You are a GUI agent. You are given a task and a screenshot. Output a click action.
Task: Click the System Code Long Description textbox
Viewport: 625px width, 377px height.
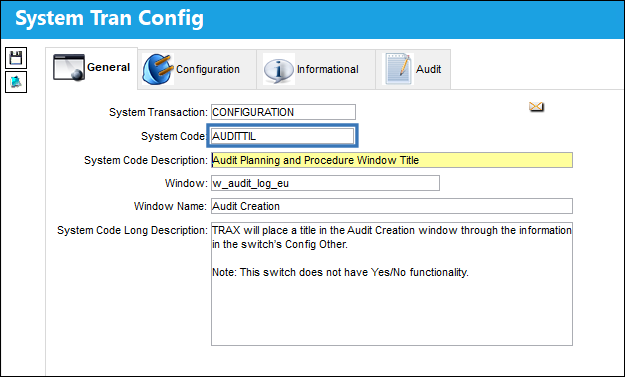coord(392,284)
